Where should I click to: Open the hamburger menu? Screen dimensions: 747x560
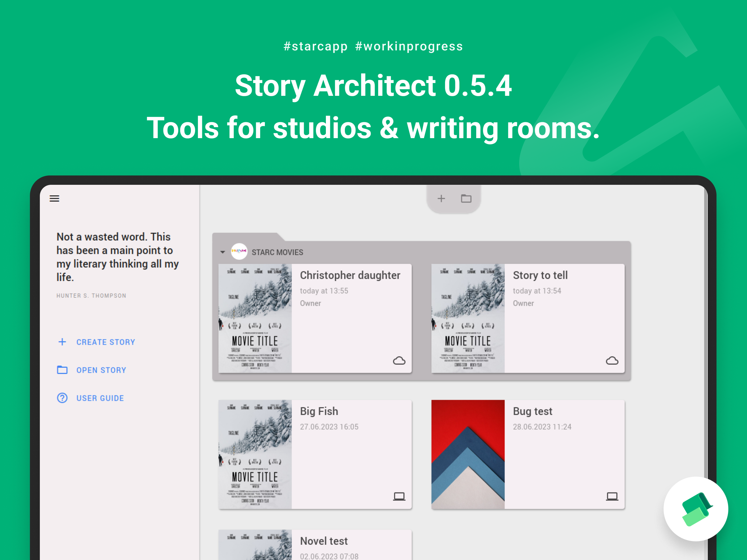(54, 198)
